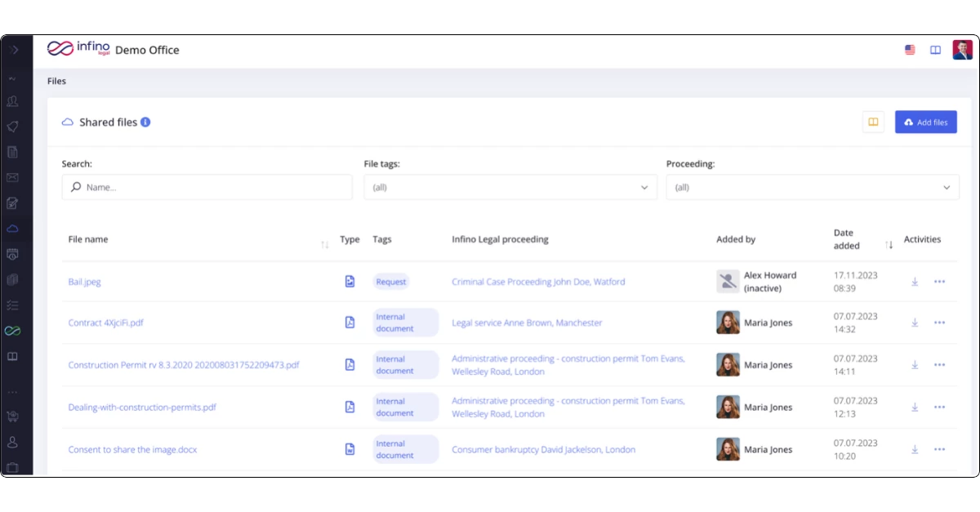Open the infinity logo sidebar icon
The width and height of the screenshot is (980, 512).
click(x=12, y=331)
